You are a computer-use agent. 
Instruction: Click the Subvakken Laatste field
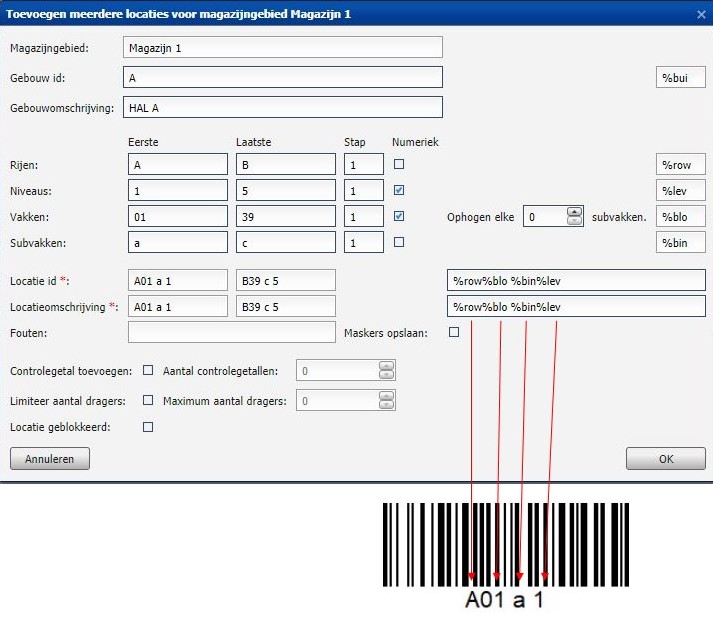coord(286,242)
